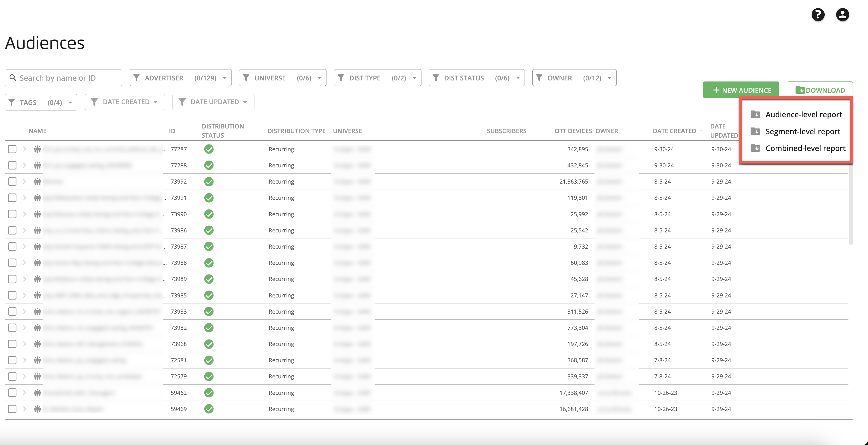868x445 pixels.
Task: Tick the checkbox for audience 59469
Action: [x=12, y=409]
